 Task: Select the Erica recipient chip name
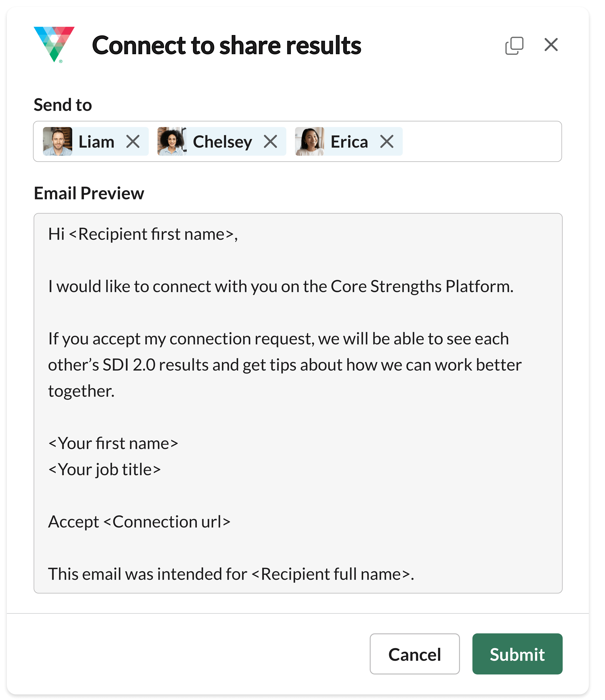click(349, 142)
